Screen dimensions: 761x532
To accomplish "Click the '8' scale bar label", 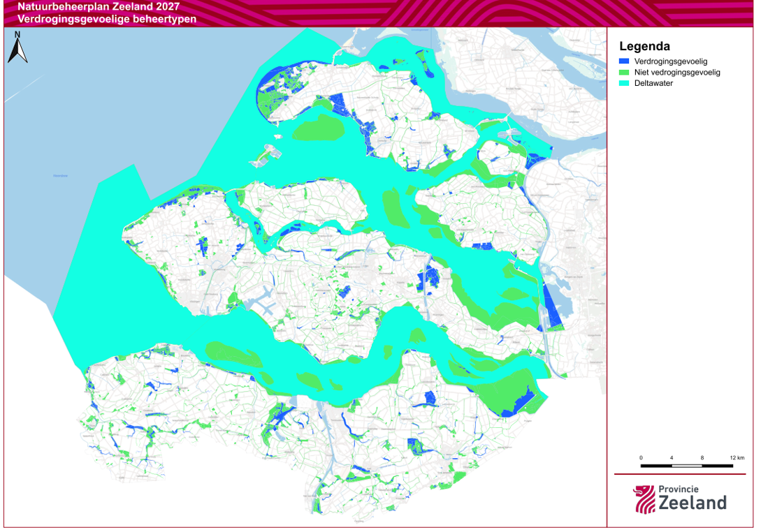I will point(702,457).
